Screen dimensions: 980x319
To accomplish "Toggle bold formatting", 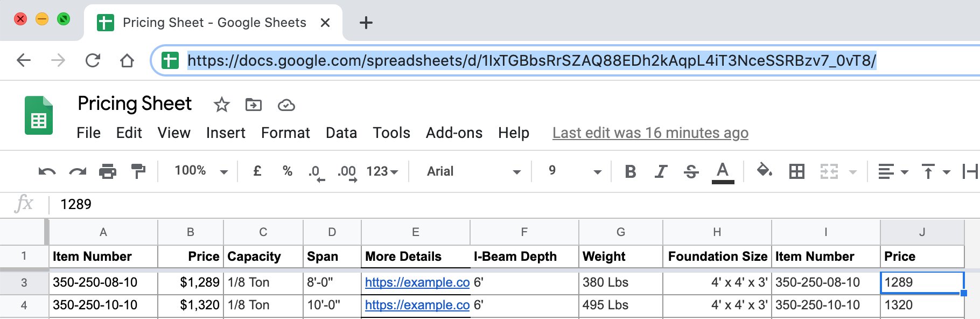I will (x=630, y=172).
